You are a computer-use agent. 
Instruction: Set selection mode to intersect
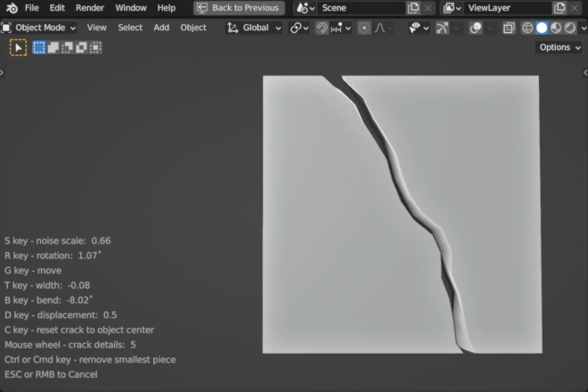[x=95, y=47]
